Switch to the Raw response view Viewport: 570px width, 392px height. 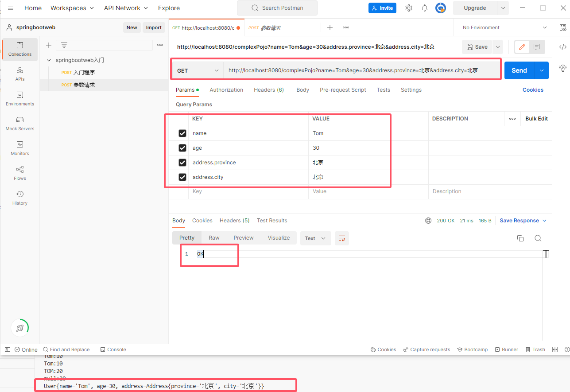tap(214, 238)
